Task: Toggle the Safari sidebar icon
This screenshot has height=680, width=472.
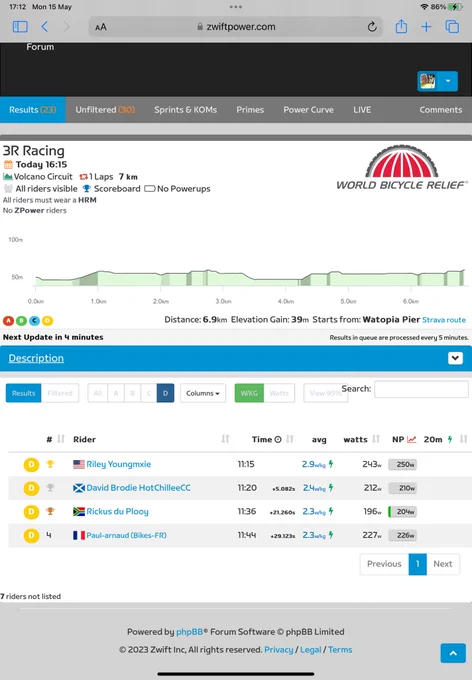Action: pos(20,27)
